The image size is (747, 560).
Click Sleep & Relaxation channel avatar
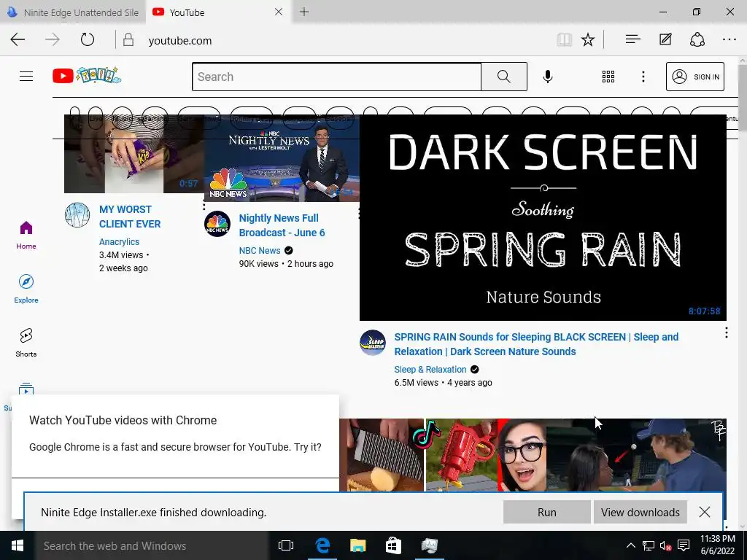[x=373, y=343]
